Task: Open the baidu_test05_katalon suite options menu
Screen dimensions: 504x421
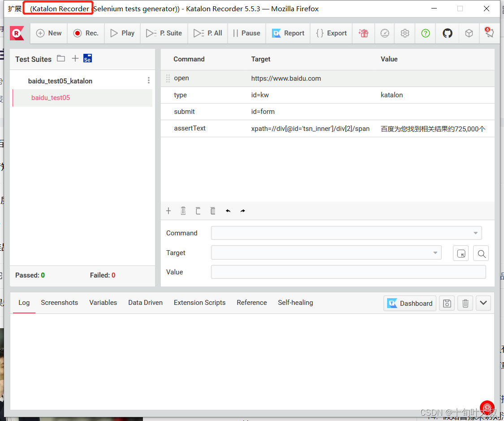Action: [148, 80]
